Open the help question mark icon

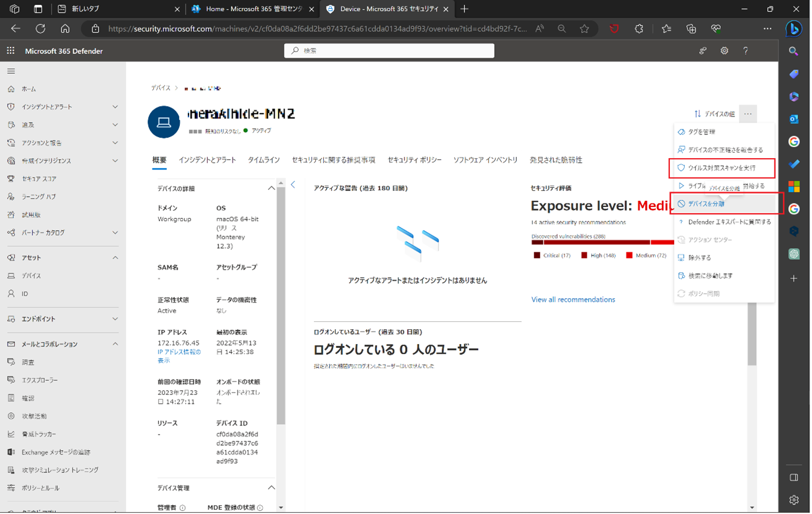pos(746,51)
